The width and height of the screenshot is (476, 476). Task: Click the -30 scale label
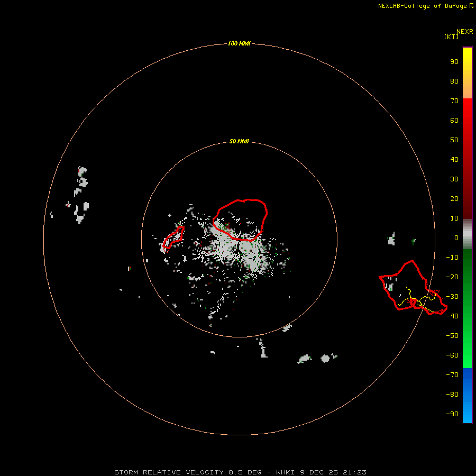point(452,297)
